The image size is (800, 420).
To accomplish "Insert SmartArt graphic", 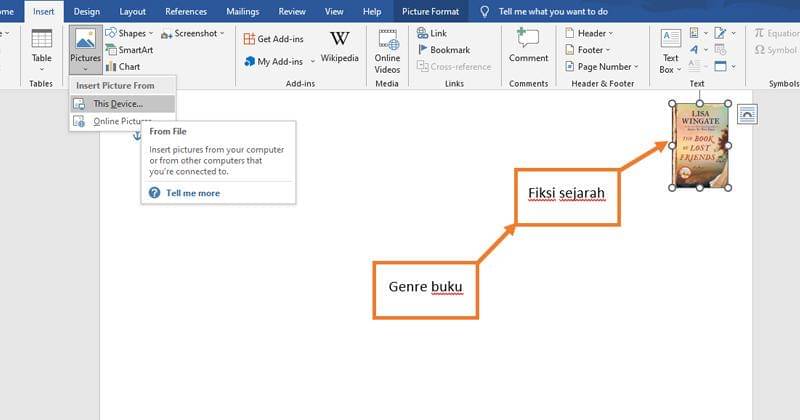I will click(x=129, y=50).
